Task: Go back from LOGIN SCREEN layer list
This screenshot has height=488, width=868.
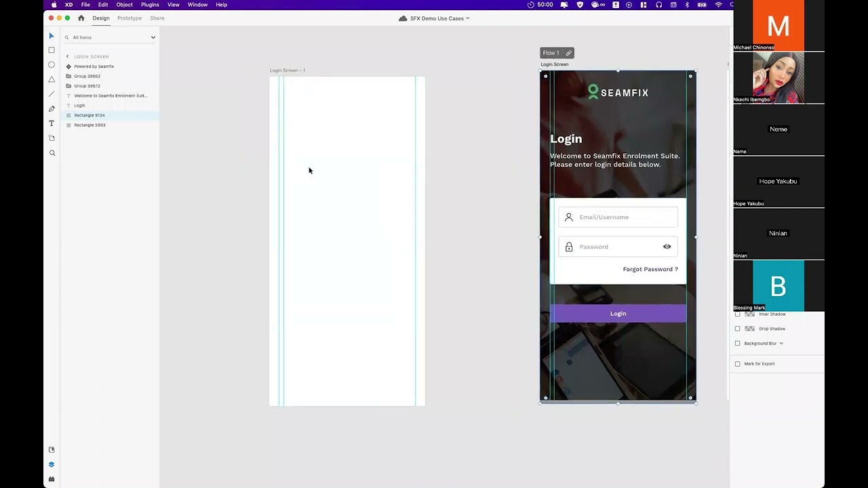Action: (x=67, y=56)
